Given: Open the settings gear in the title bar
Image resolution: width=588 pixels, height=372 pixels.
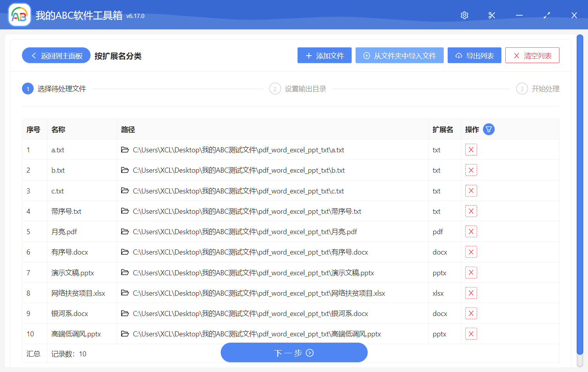Looking at the screenshot, I should tap(464, 15).
